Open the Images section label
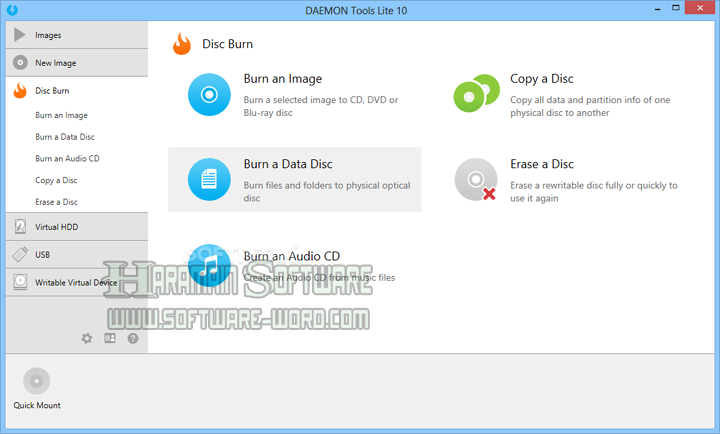 pos(48,35)
